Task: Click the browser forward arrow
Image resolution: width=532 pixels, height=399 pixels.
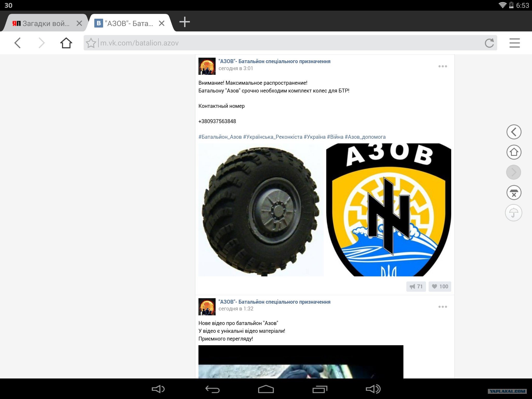Action: tap(42, 43)
